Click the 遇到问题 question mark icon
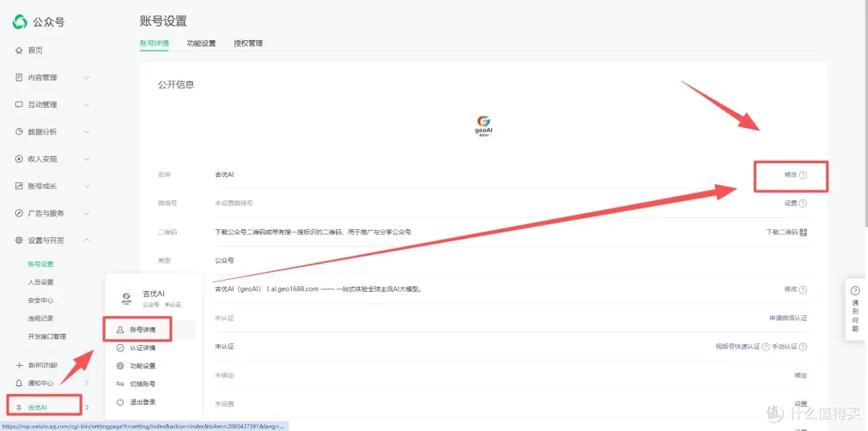 tap(855, 291)
